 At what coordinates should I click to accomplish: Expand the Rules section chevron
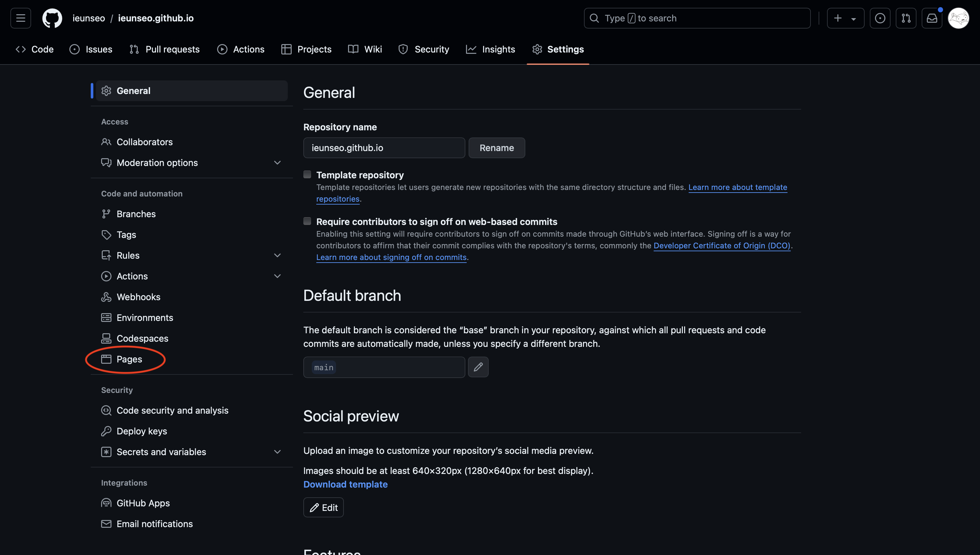pyautogui.click(x=277, y=255)
